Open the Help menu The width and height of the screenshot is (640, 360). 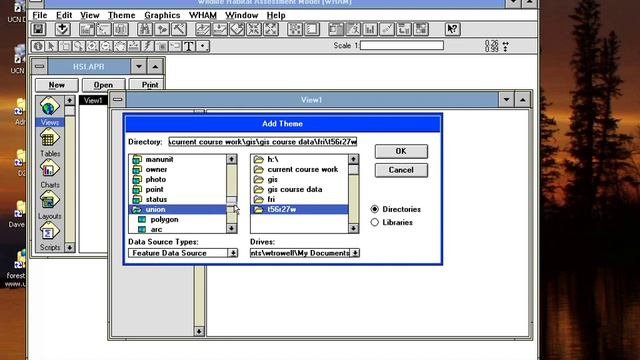pos(276,15)
